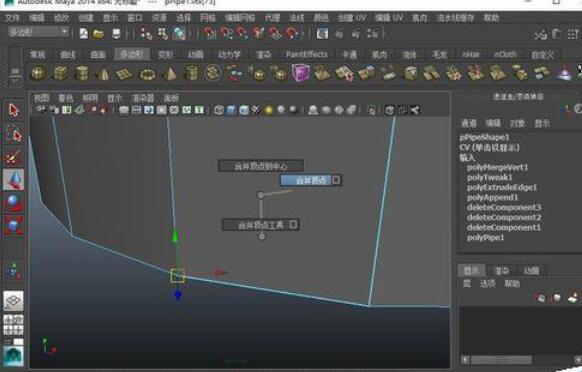Image resolution: width=582 pixels, height=372 pixels.
Task: Toggle snap to points magnet
Action: [242, 34]
